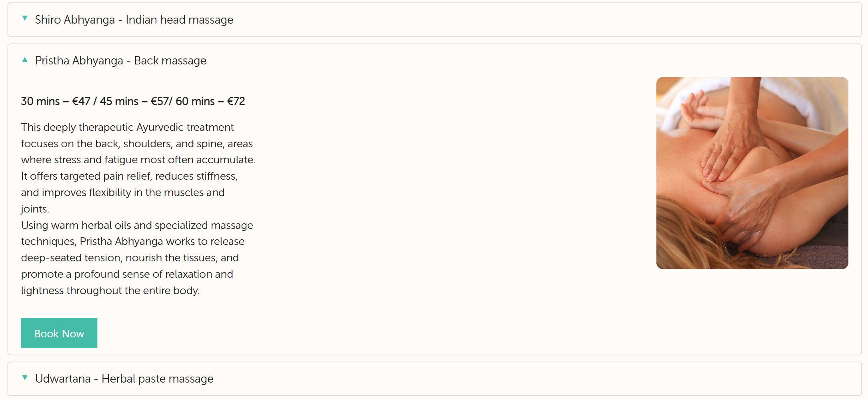Open Udwartana - Herbal paste massage title
The width and height of the screenshot is (868, 399).
(124, 379)
